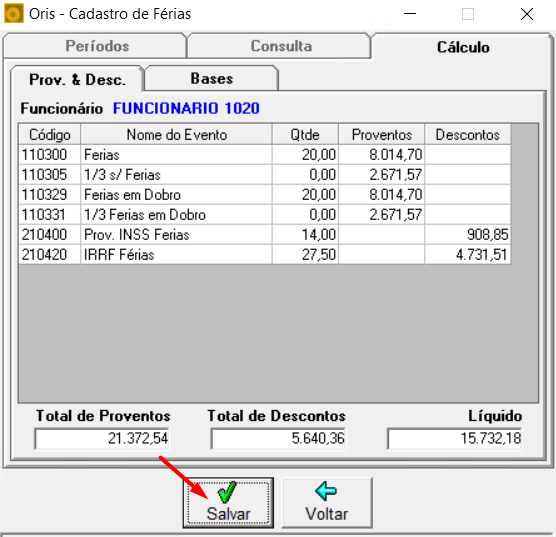Select the Ferias event name cell

point(177,155)
